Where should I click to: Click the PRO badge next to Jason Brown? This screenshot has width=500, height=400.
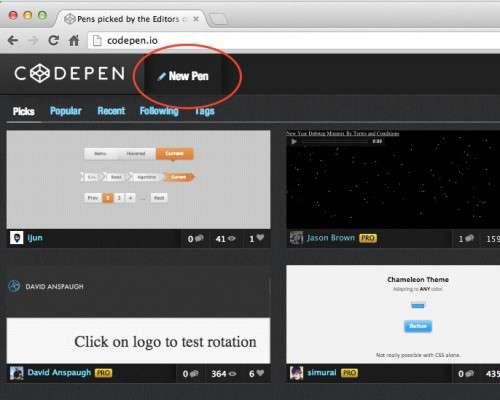click(368, 238)
